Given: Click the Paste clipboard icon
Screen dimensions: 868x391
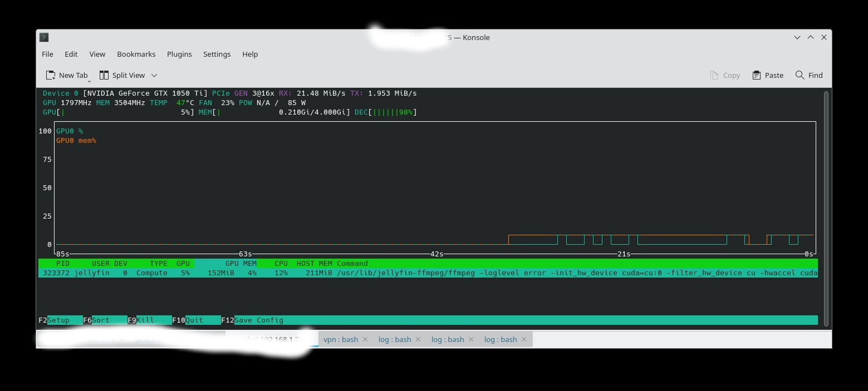Looking at the screenshot, I should coord(756,75).
